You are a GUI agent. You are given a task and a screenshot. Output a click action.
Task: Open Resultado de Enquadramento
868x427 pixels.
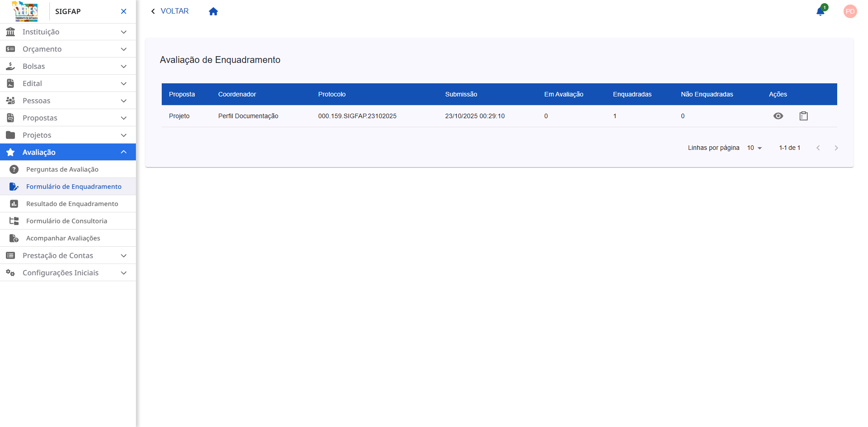click(72, 204)
